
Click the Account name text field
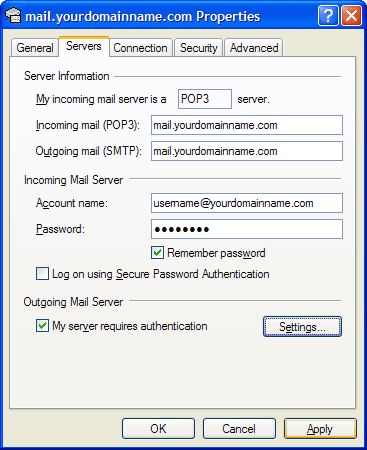click(247, 203)
